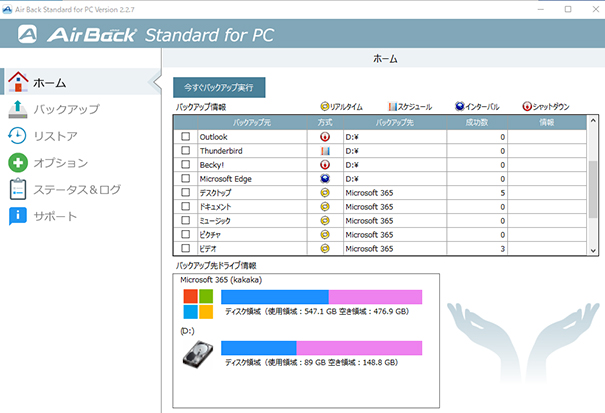Open the オプション sidebar menu item
Screen dimensions: 605x413
80,162
